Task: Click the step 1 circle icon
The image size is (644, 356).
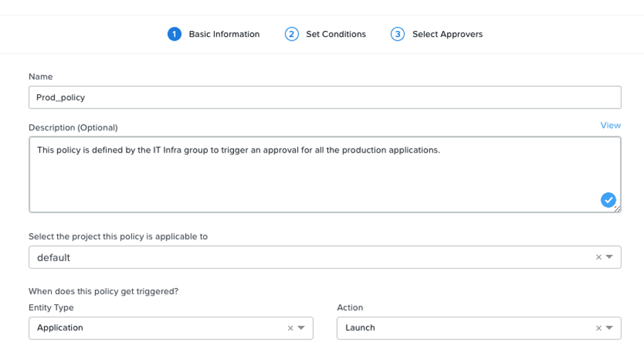Action: [x=174, y=34]
